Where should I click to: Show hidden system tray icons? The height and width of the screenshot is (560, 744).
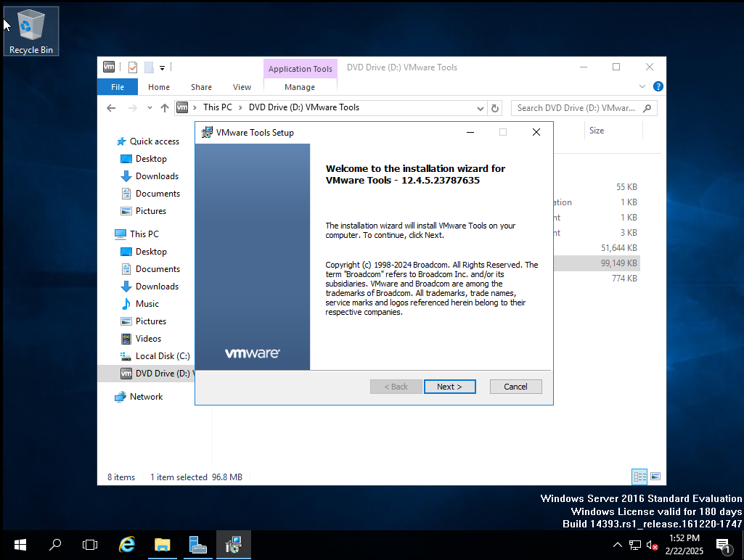click(x=617, y=545)
